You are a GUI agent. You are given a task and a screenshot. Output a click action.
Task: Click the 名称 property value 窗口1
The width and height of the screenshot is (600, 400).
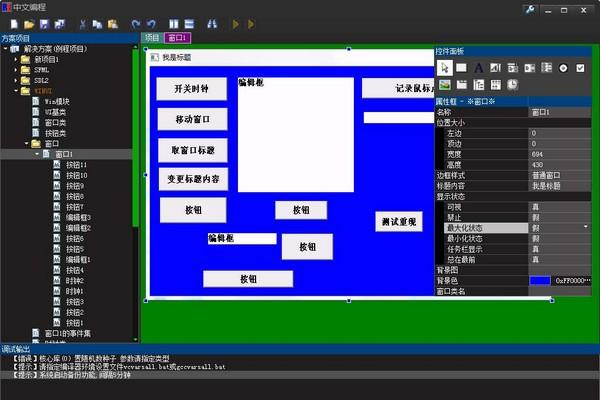point(559,112)
